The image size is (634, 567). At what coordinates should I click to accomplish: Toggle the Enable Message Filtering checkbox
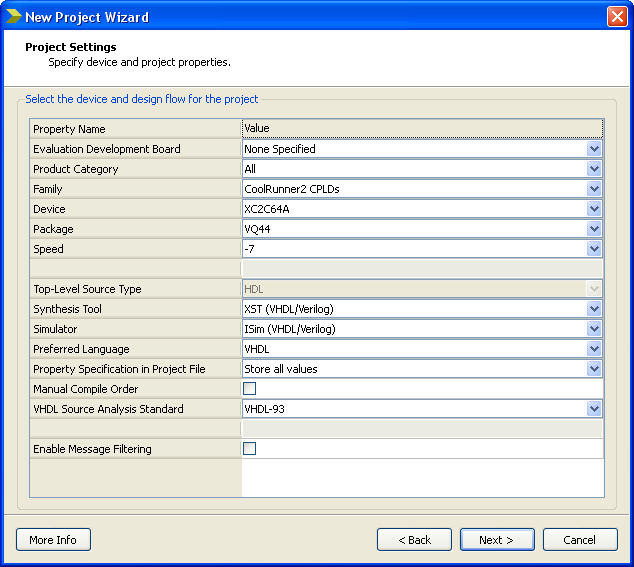tap(250, 449)
